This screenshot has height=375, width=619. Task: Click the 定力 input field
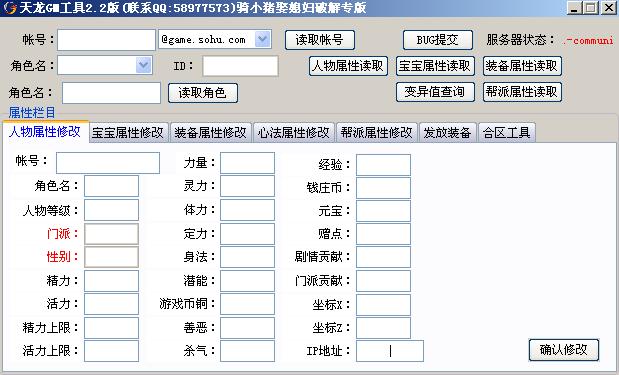click(x=248, y=234)
